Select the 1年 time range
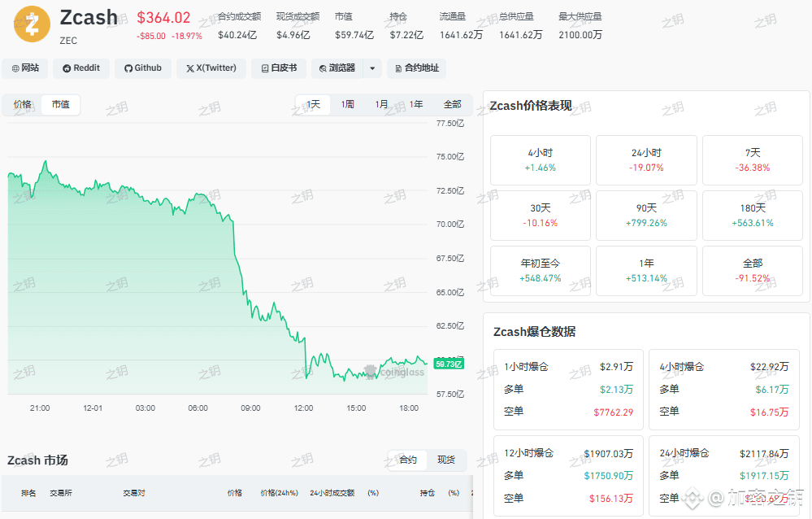Viewport: 812px width, 519px height. (x=416, y=104)
